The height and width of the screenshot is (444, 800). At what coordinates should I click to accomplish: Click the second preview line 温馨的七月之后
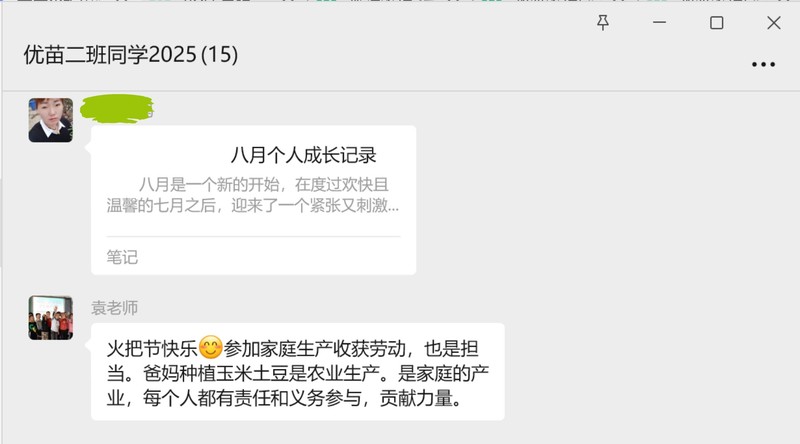(161, 205)
